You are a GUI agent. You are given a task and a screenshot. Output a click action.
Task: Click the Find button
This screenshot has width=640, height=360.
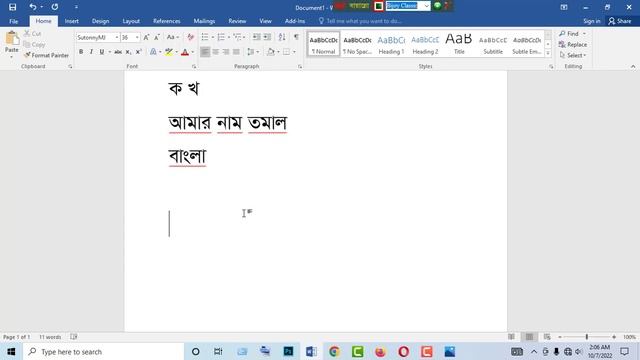(x=569, y=33)
